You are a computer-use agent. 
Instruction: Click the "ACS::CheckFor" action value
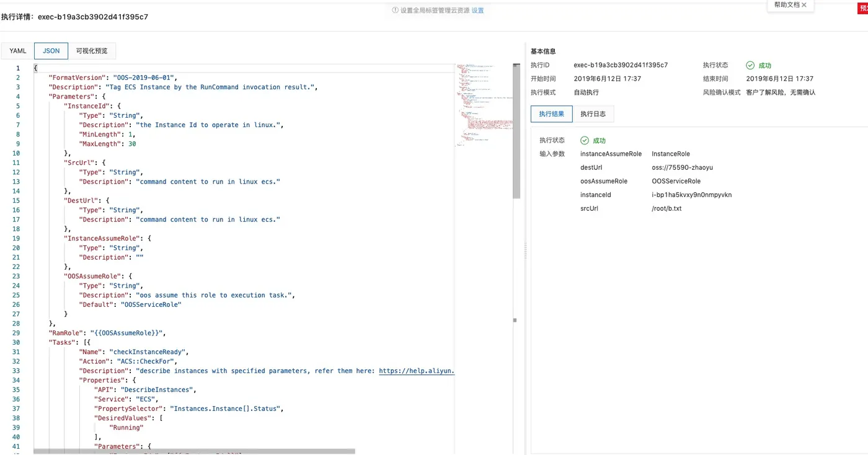point(147,361)
